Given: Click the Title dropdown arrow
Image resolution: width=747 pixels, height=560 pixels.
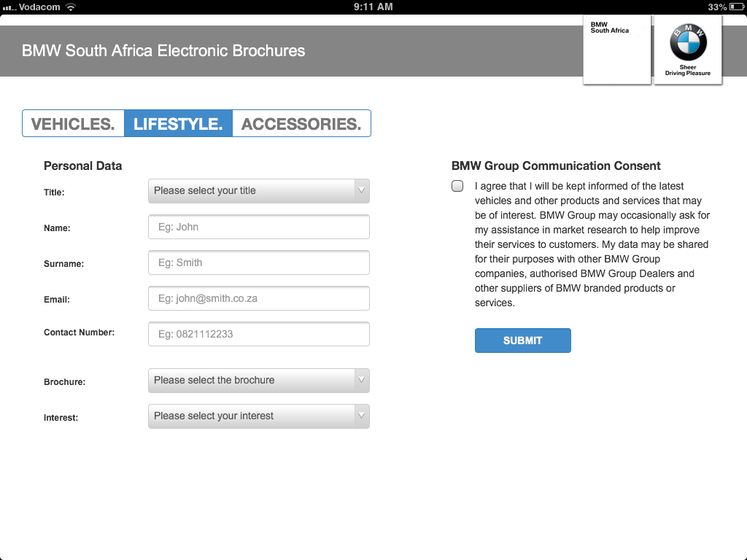Looking at the screenshot, I should tap(361, 191).
